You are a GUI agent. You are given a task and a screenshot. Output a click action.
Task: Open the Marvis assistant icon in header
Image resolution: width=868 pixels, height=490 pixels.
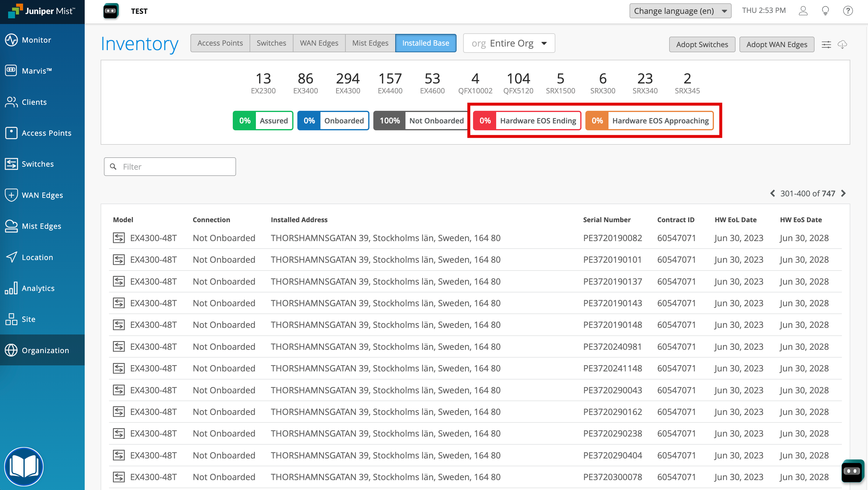111,11
